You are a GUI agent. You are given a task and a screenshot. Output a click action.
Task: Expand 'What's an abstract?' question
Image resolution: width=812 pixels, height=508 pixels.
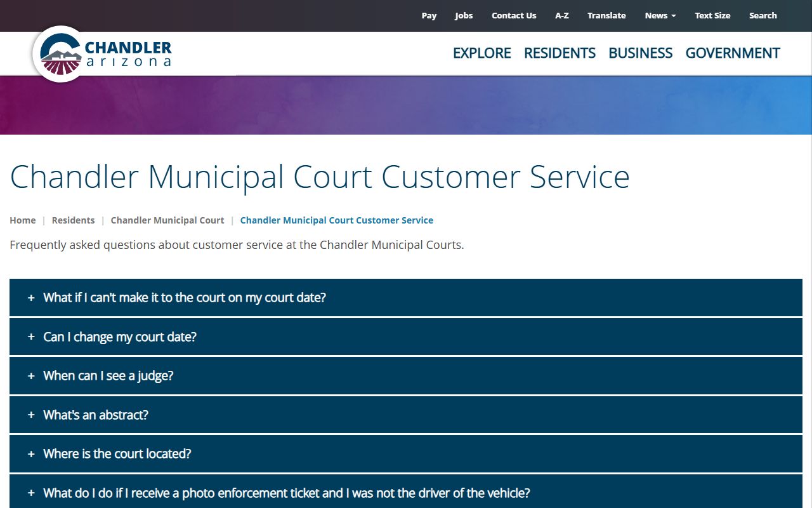(x=406, y=415)
